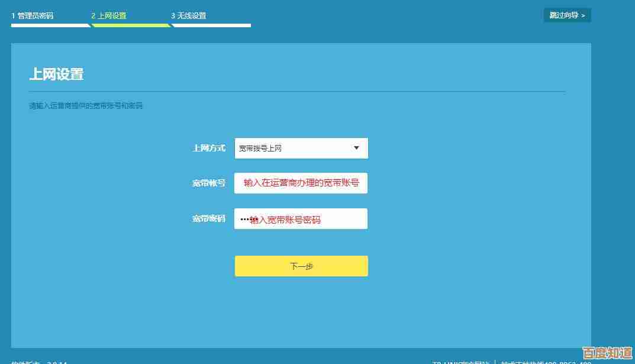Click the white progress bar under 无线设置
Screen dimensions: 635x364
pyautogui.click(x=211, y=25)
